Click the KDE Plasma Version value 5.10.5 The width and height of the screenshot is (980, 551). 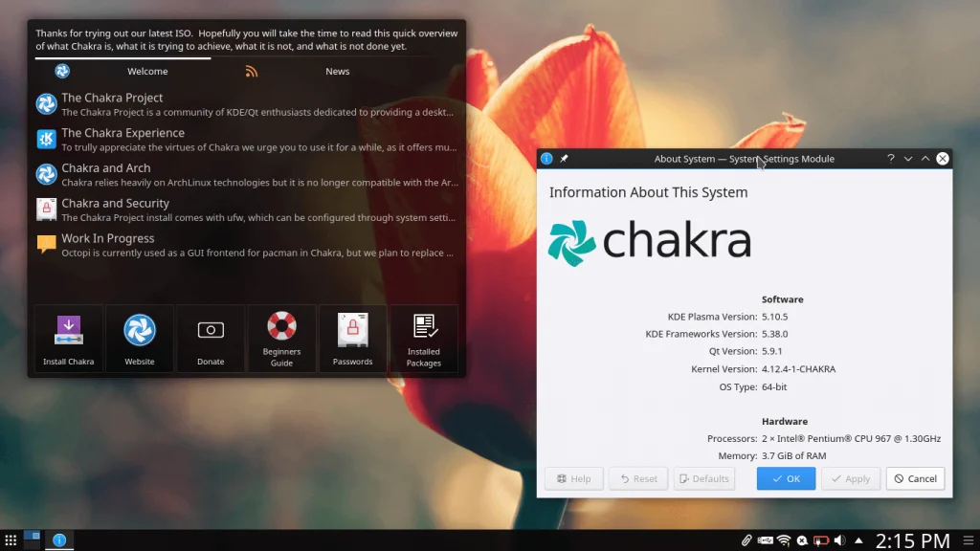(x=774, y=317)
